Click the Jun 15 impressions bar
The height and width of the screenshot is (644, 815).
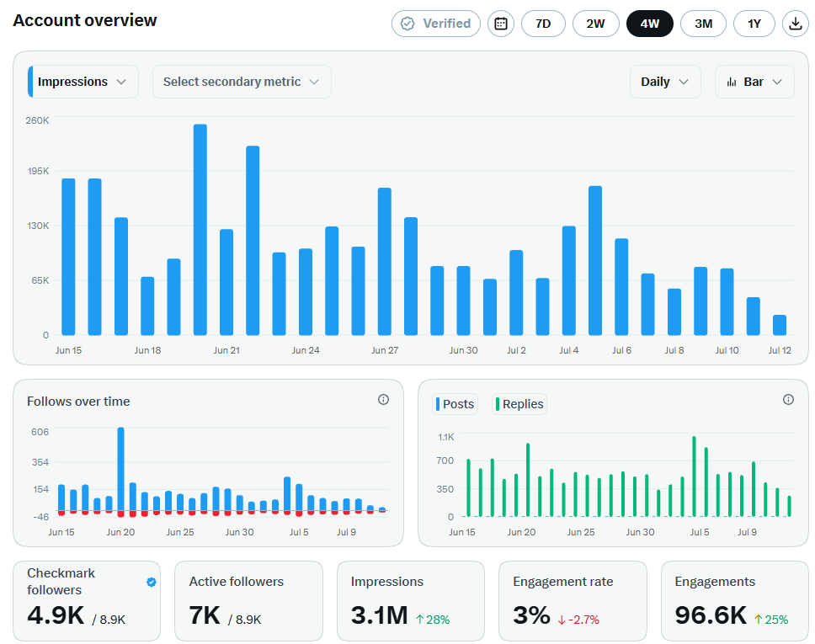click(x=68, y=257)
